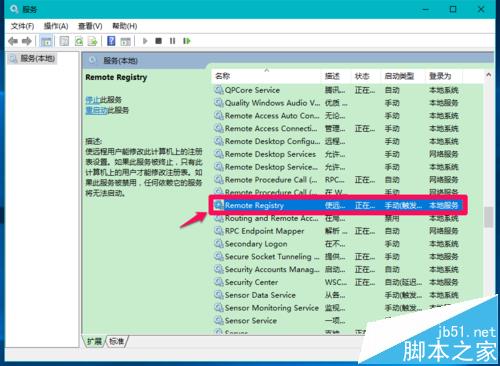Click 网络服务 login of Remote Desktop Services
The image size is (500, 366).
[x=444, y=154]
